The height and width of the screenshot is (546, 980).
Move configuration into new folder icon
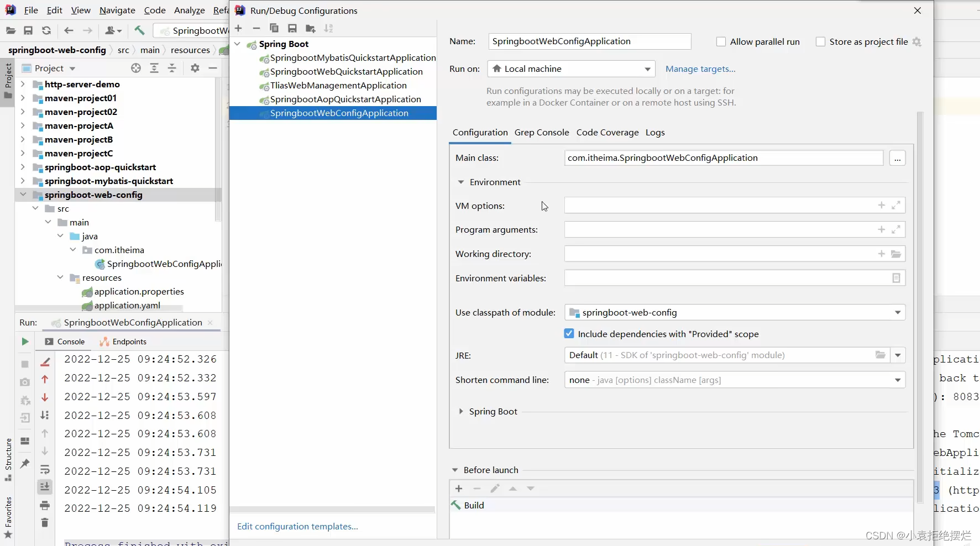pyautogui.click(x=311, y=28)
